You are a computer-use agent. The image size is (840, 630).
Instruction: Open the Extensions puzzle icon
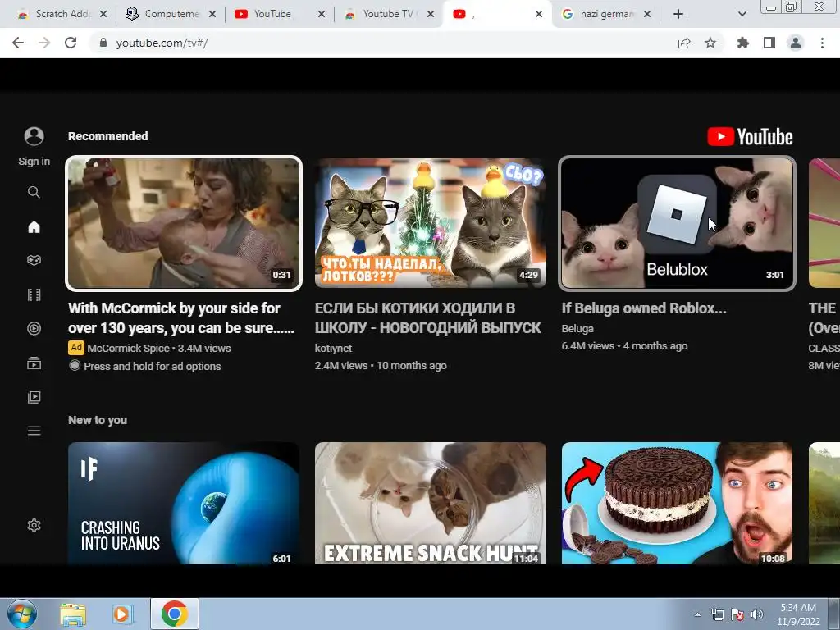click(x=743, y=43)
